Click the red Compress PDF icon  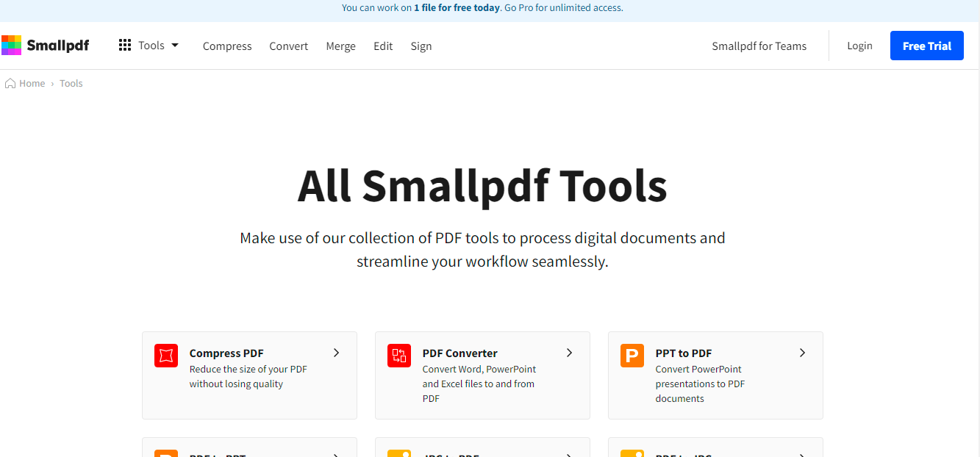(x=166, y=356)
